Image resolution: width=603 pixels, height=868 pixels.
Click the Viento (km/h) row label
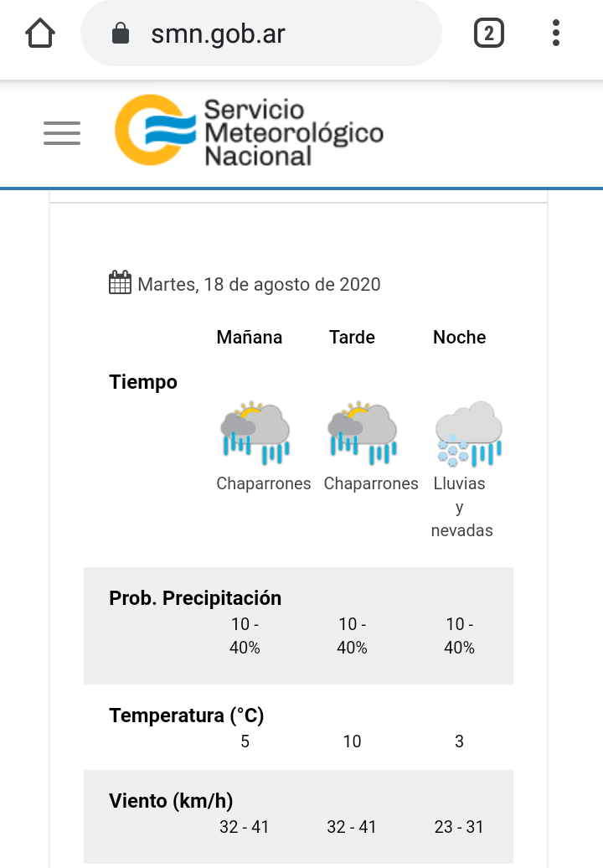[171, 801]
